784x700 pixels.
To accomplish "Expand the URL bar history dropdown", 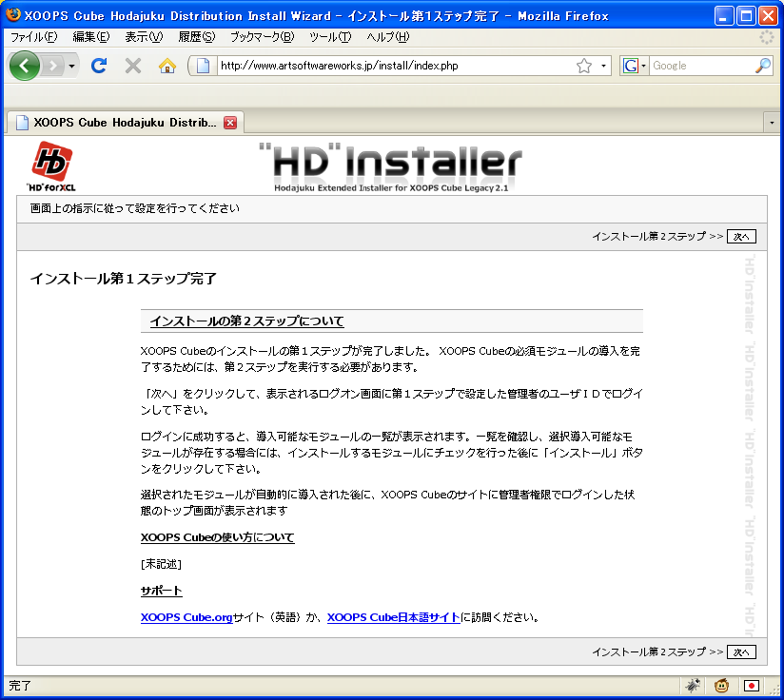I will (604, 66).
